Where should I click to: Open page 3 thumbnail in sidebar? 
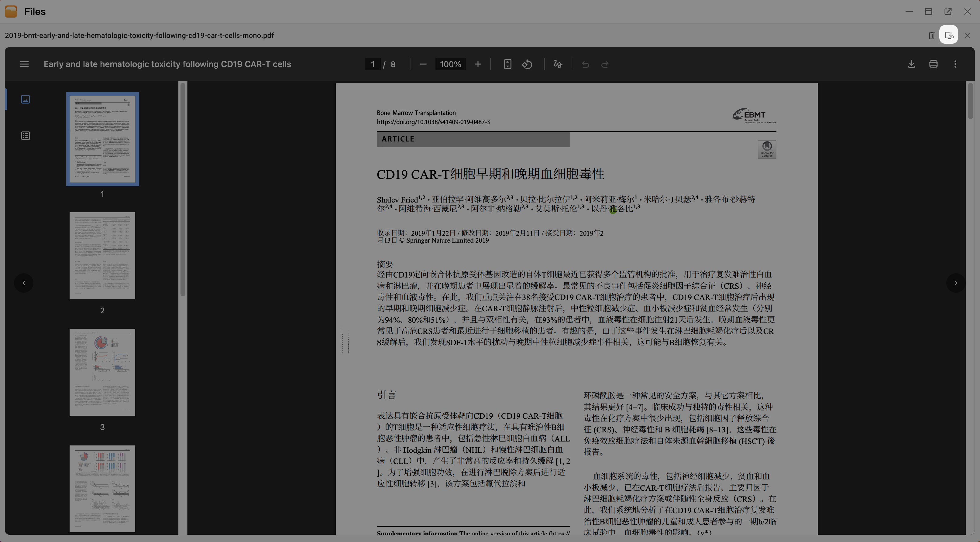pyautogui.click(x=102, y=372)
